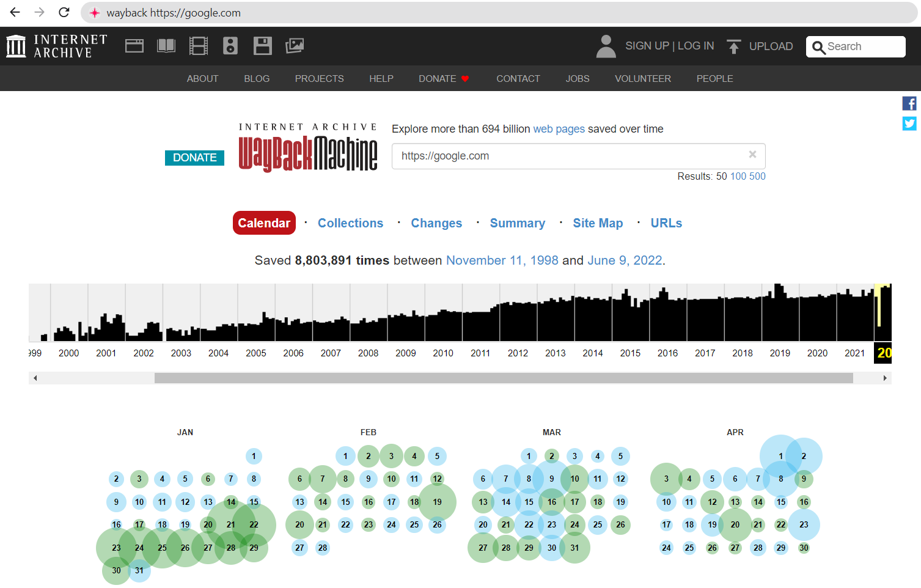Open January 1 captures
The width and height of the screenshot is (921, 588).
tap(254, 456)
